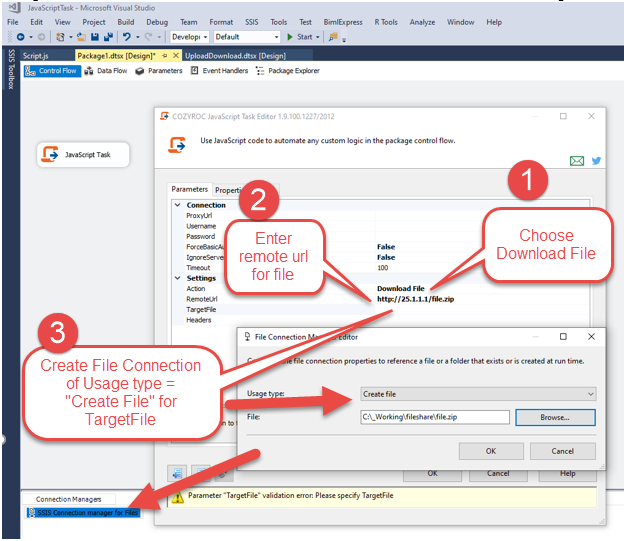Click Browse... in File Connection Manager

(555, 418)
